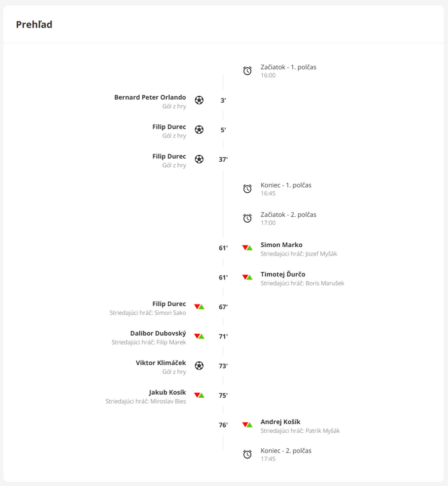This screenshot has height=486, width=448.
Task: Click the substitution icon beside Timotej Ďurčo
Action: [x=247, y=277]
